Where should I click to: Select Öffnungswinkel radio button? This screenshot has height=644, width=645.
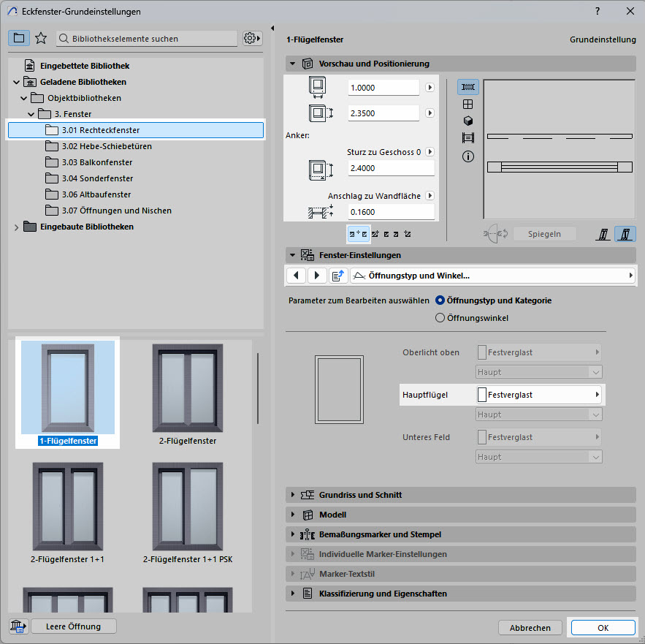(x=440, y=318)
